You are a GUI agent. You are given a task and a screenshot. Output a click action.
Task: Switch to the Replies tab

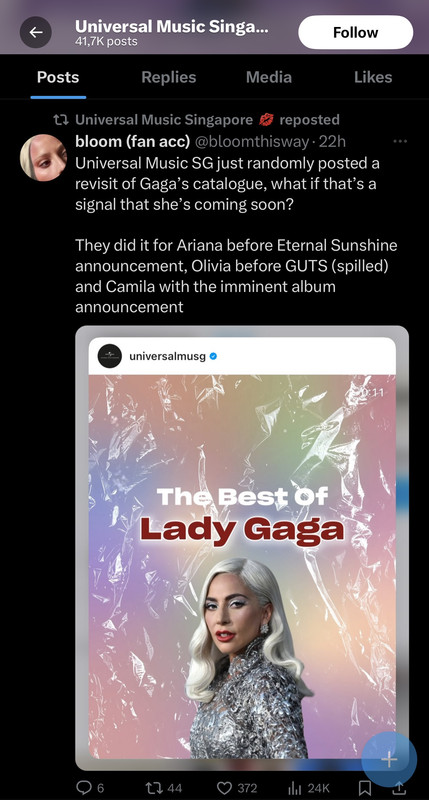coord(168,77)
